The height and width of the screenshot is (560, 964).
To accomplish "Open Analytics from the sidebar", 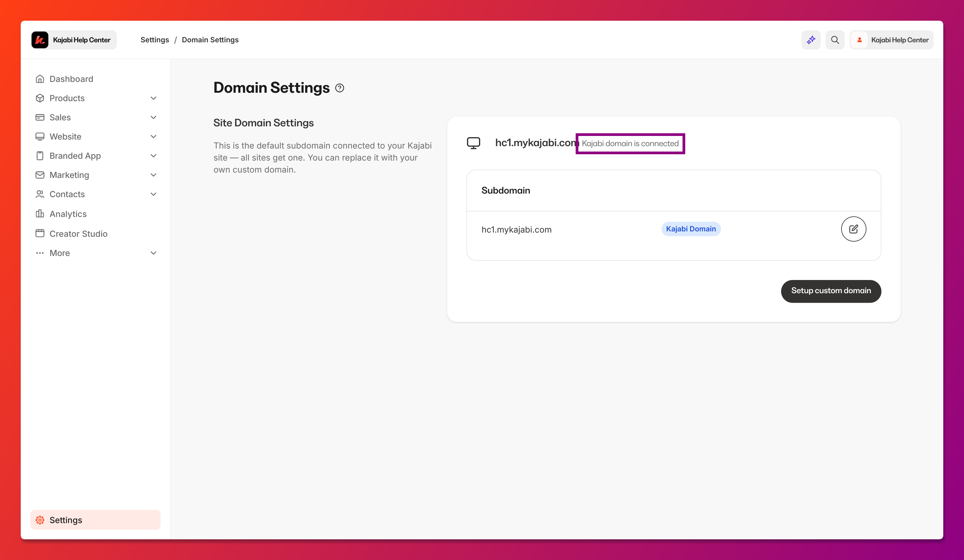I will 95,214.
